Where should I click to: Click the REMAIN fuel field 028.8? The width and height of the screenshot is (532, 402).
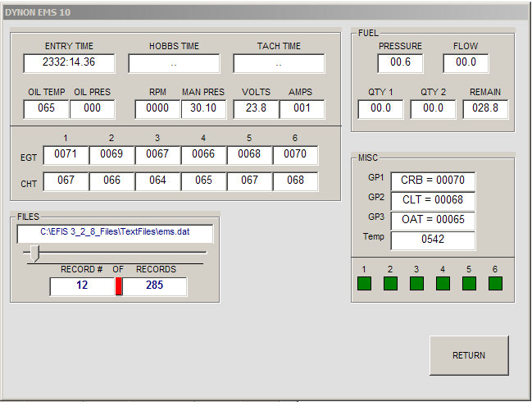point(485,109)
